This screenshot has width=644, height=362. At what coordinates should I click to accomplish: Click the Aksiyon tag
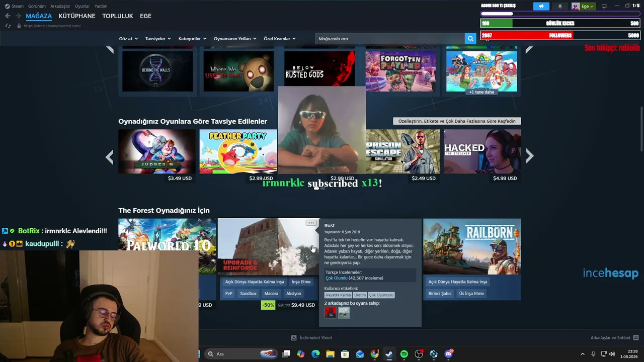tap(294, 294)
